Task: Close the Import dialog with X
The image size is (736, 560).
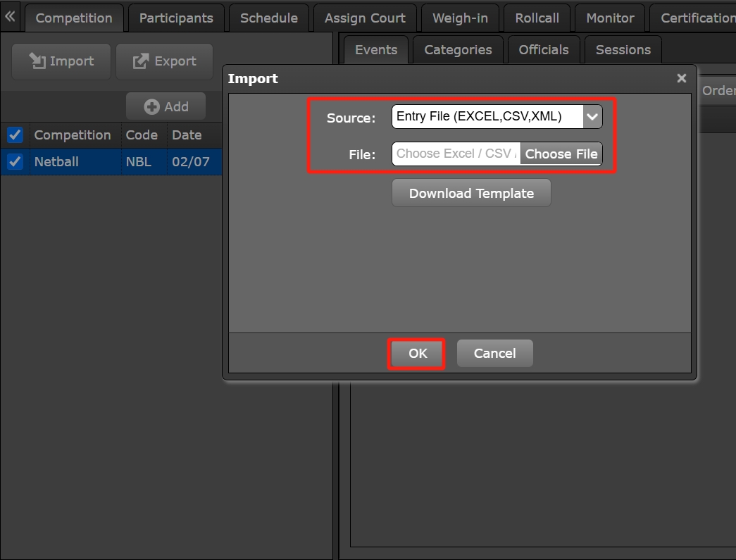Action: (681, 78)
